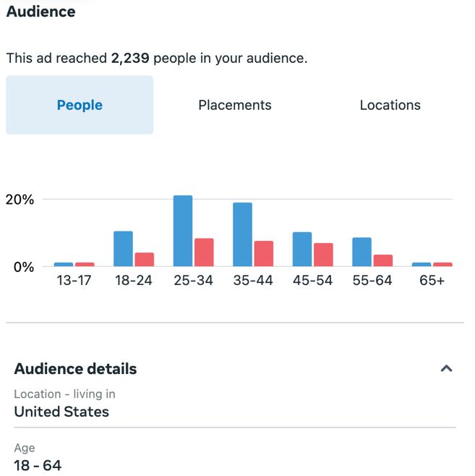Click the red 18-24 age bar

[145, 259]
